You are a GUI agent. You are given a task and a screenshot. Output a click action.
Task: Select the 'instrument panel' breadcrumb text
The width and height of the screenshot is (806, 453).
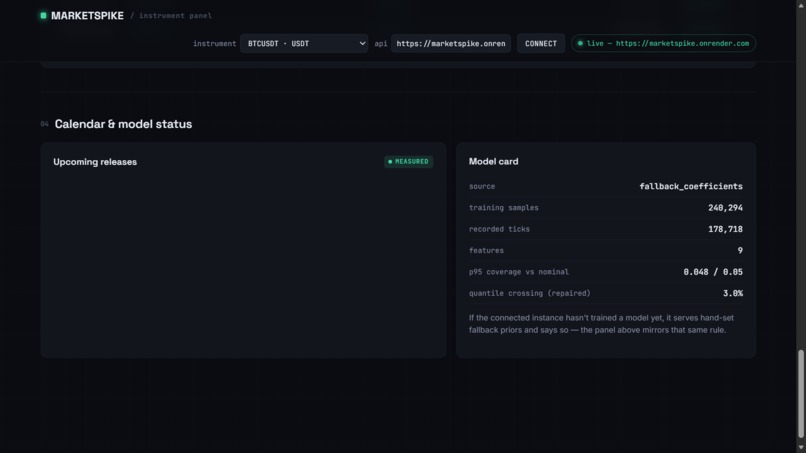(x=175, y=16)
